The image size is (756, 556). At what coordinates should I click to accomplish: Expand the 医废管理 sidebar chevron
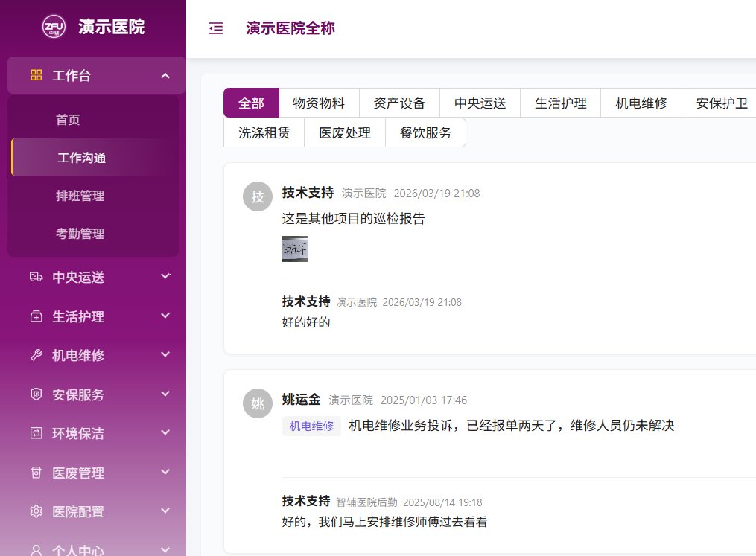pos(165,472)
